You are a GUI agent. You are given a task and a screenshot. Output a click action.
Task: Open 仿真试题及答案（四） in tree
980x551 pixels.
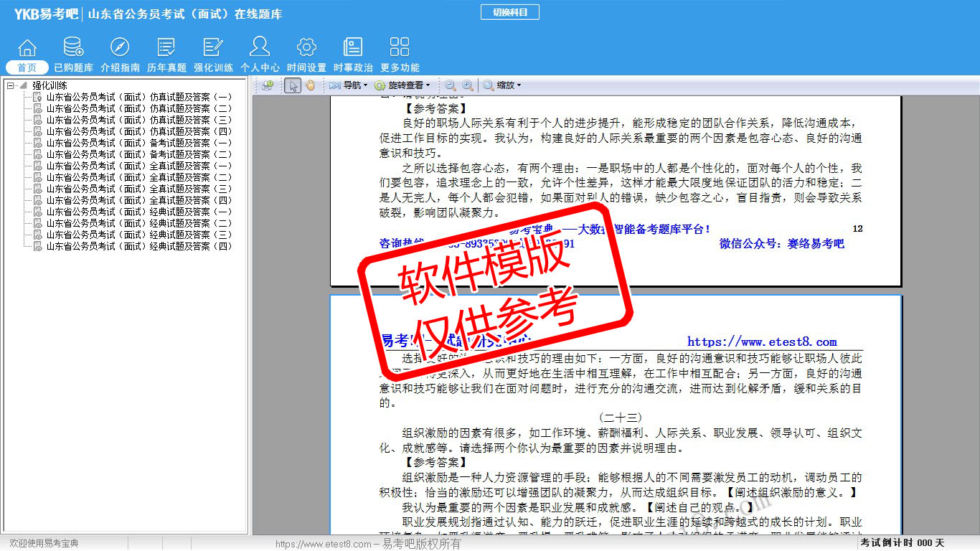(139, 131)
